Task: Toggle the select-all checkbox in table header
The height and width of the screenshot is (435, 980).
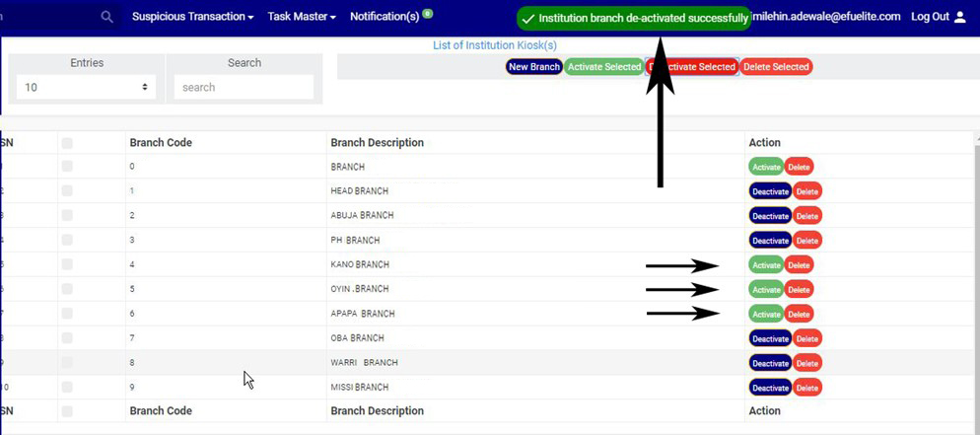Action: click(x=67, y=143)
